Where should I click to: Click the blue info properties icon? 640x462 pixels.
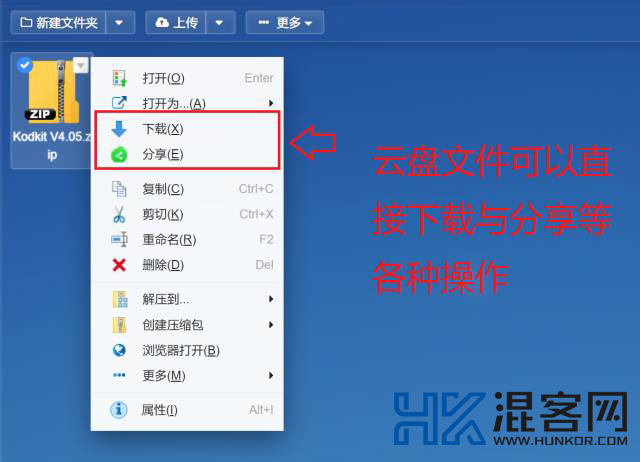[x=119, y=409]
